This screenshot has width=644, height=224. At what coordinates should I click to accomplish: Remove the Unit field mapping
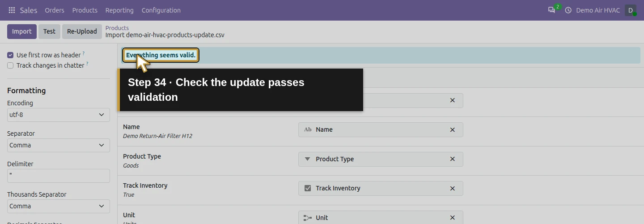pos(452,218)
